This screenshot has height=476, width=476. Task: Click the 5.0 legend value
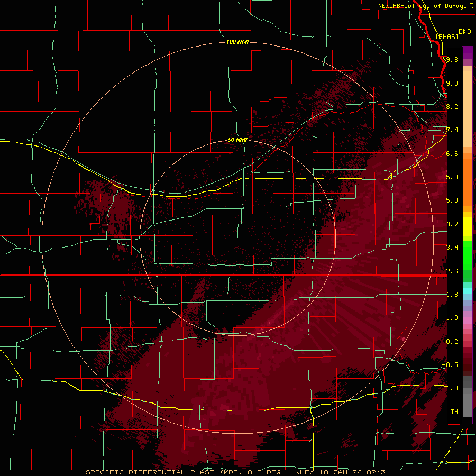click(x=452, y=200)
